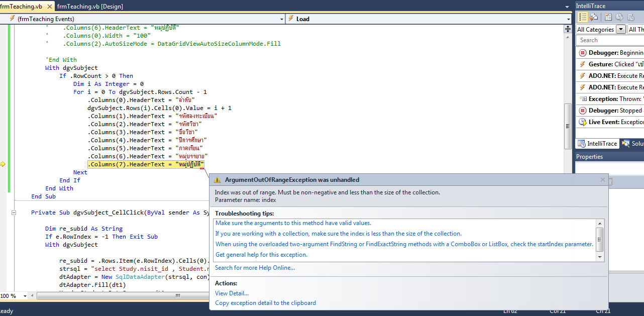Click the Gesture event lightning icon
The image size is (644, 316).
pos(583,64)
